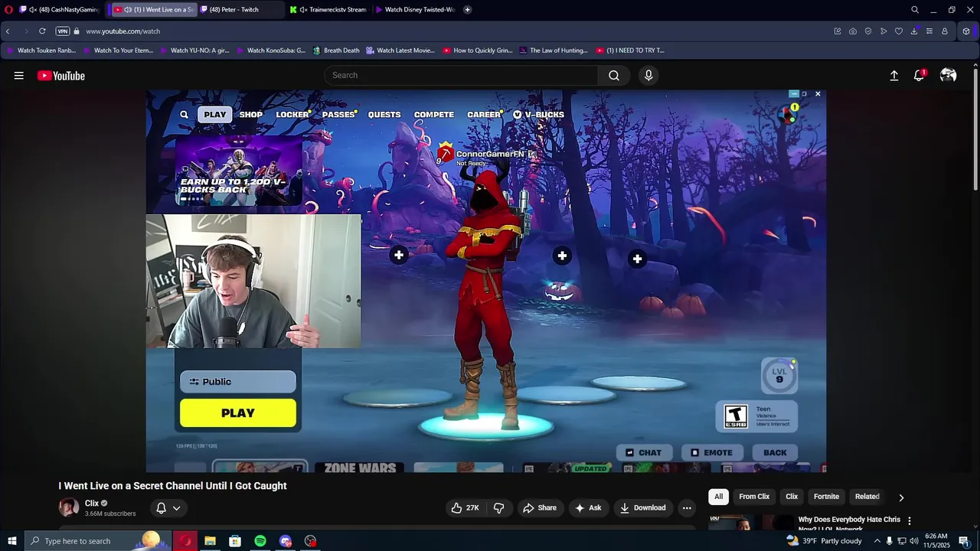Like the video with 27K likes
The height and width of the screenshot is (551, 980).
[x=465, y=507]
